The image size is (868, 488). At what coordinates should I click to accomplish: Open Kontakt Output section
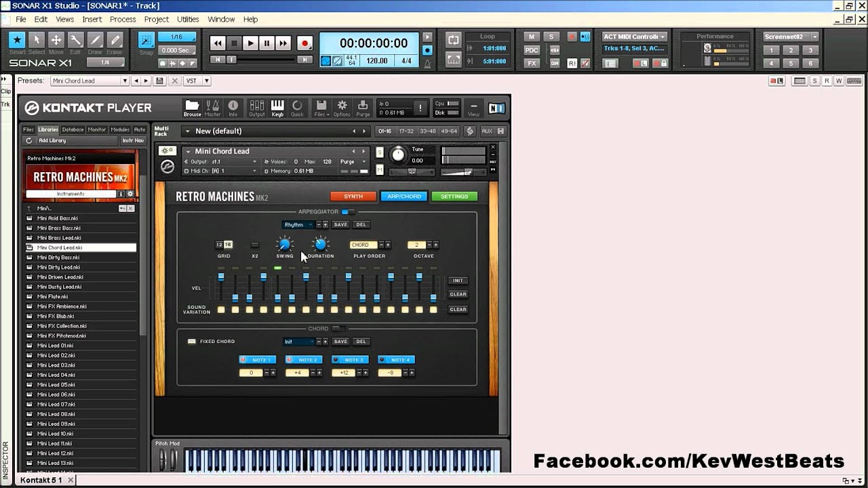coord(257,108)
